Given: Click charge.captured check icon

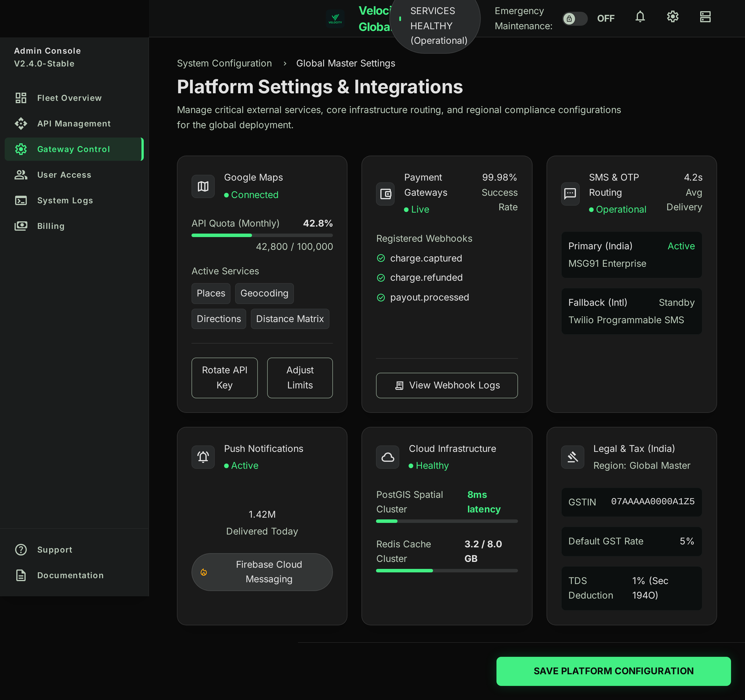Looking at the screenshot, I should (x=381, y=258).
